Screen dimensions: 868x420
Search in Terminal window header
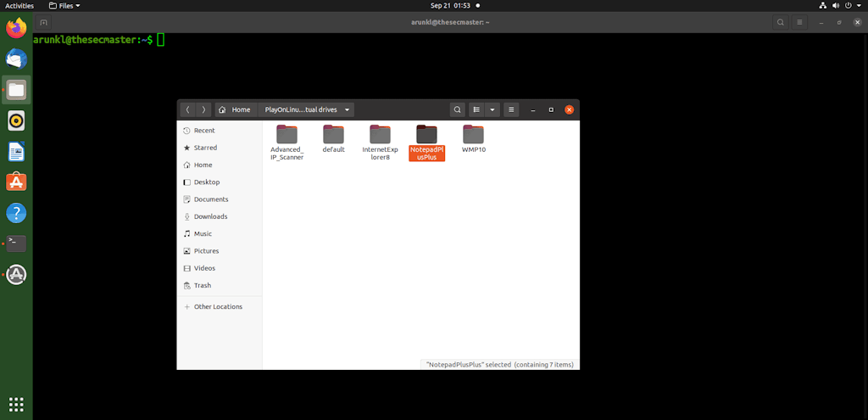click(x=781, y=22)
